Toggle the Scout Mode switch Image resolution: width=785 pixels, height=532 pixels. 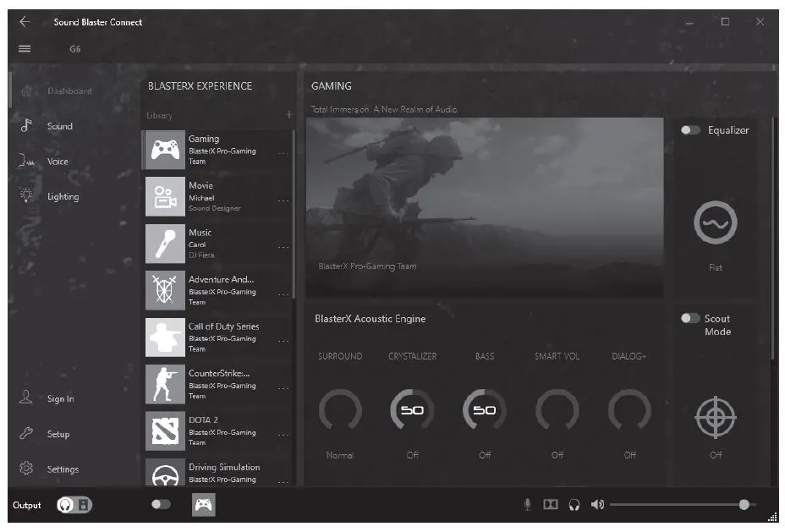[690, 318]
